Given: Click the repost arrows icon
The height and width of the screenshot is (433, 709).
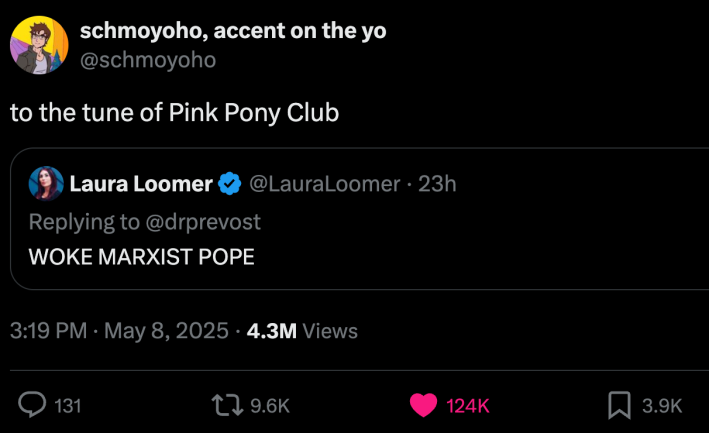Looking at the screenshot, I should coord(226,404).
